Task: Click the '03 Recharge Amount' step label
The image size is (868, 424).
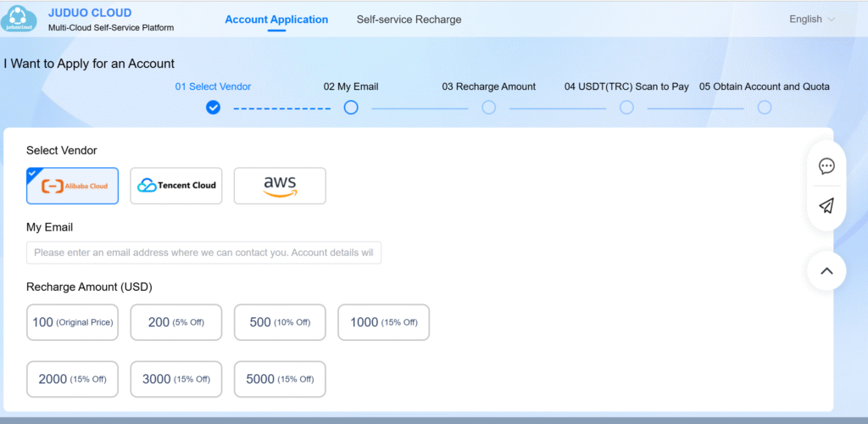Action: pos(489,86)
